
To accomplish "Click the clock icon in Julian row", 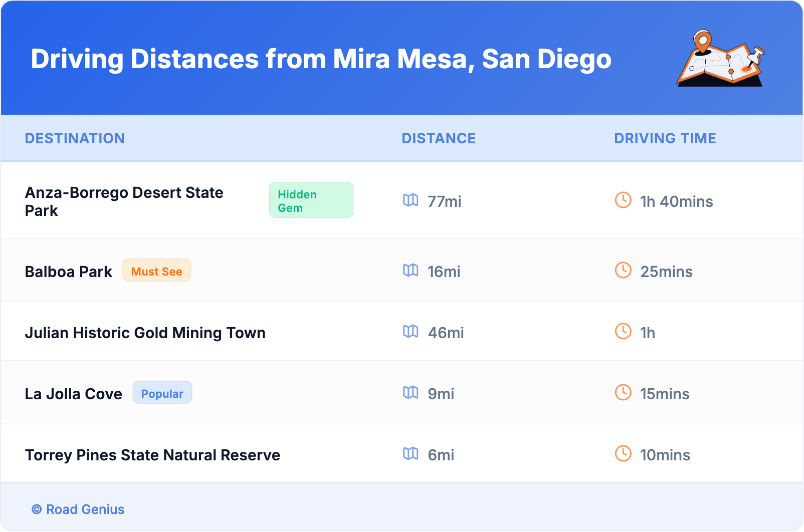I will (623, 332).
